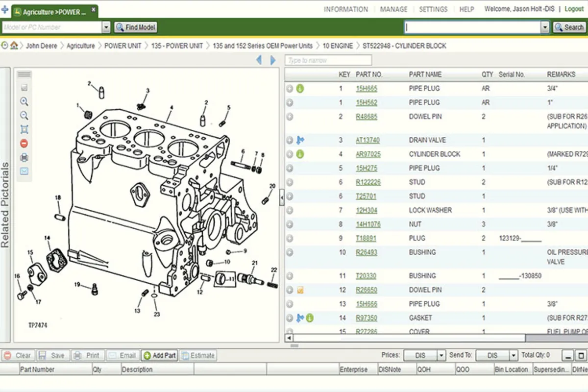This screenshot has height=392, width=588.
Task: Go to next pictorial with right arrow
Action: tap(272, 60)
